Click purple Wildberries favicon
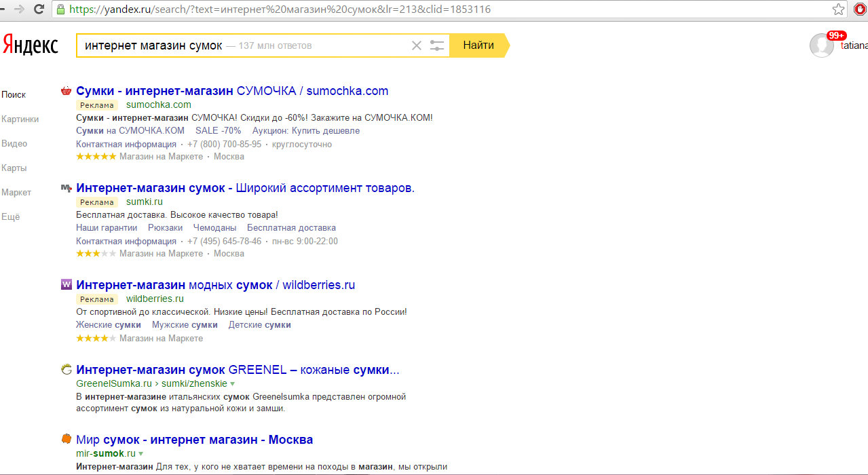The height and width of the screenshot is (475, 868). coord(66,285)
